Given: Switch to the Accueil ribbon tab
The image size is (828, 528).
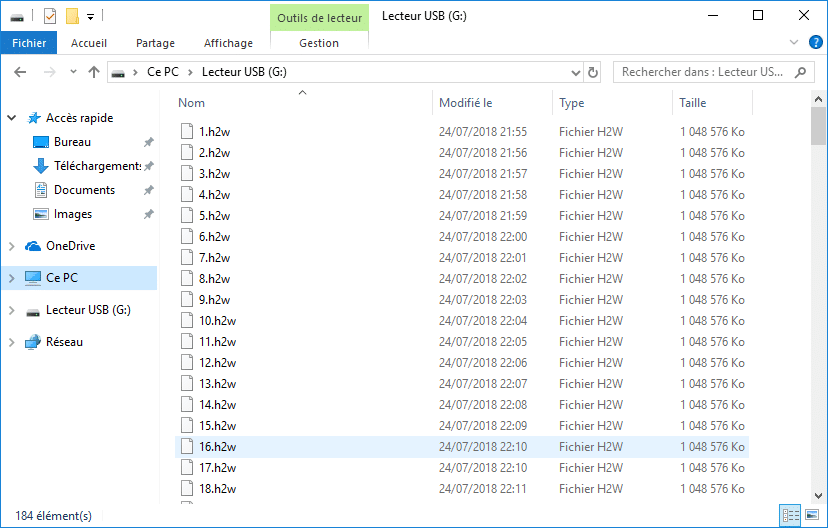Looking at the screenshot, I should tap(89, 43).
